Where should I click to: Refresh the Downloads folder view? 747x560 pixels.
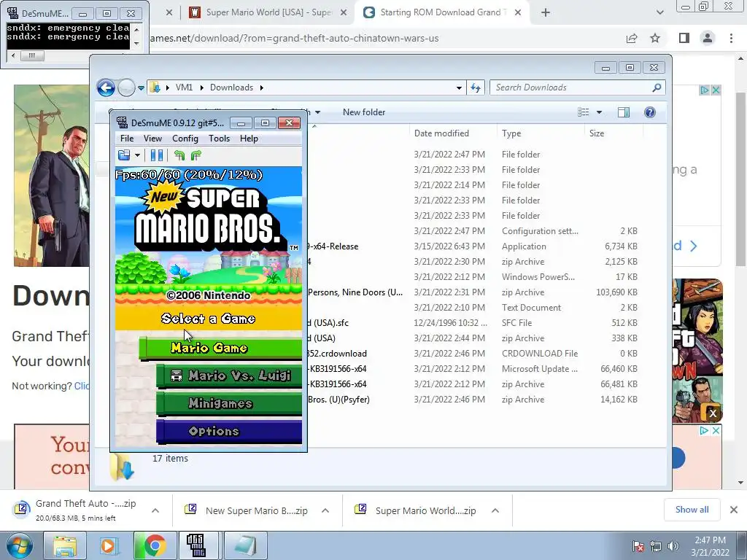(476, 87)
